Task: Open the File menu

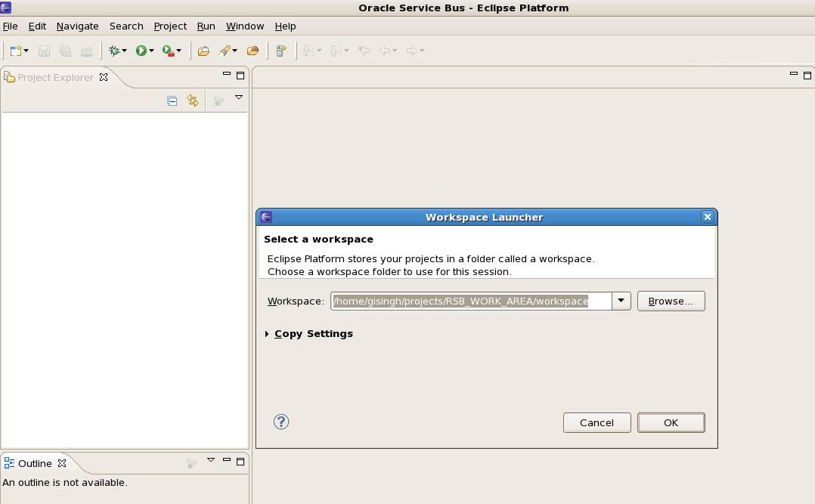Action: 11,26
